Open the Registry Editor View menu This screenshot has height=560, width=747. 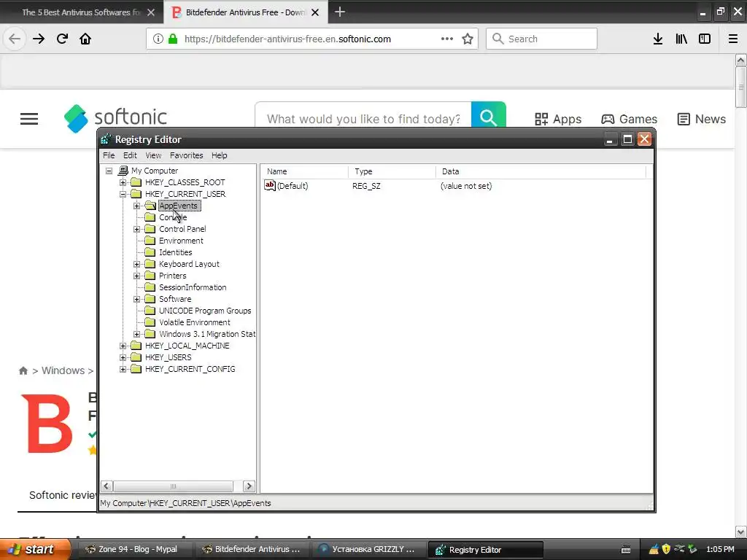point(153,155)
